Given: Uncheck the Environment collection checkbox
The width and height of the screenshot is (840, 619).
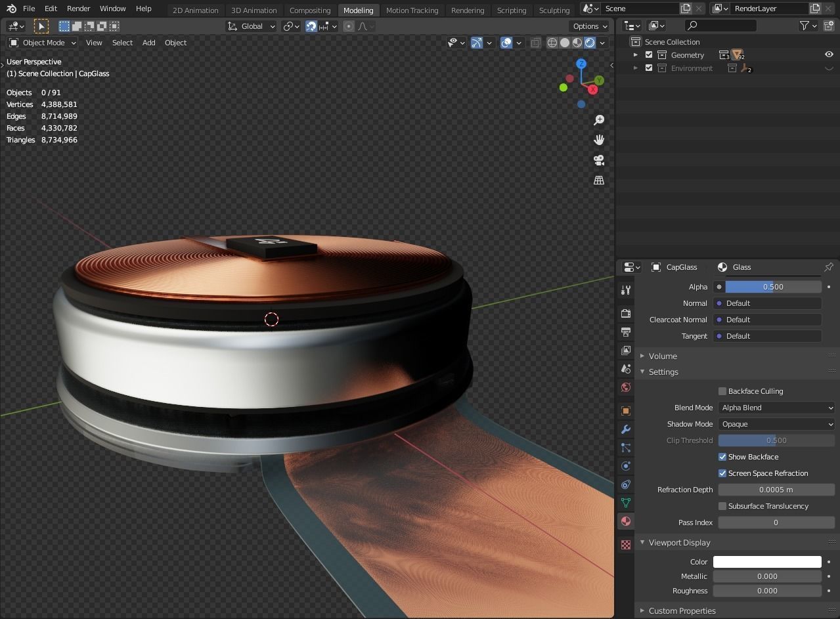Looking at the screenshot, I should click(x=649, y=68).
